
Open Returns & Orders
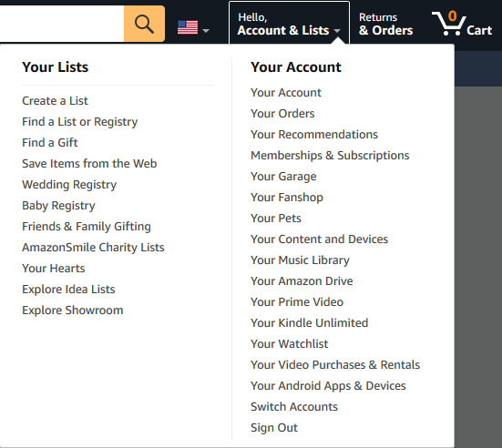tap(385, 24)
